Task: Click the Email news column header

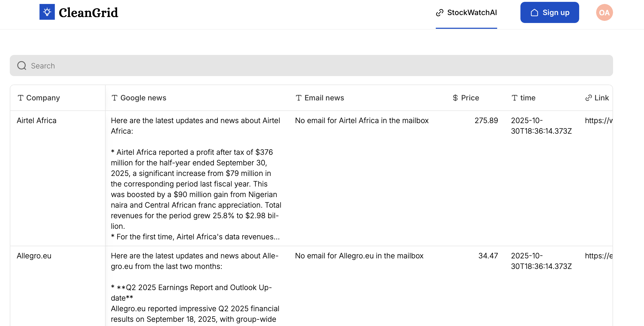Action: (x=324, y=98)
